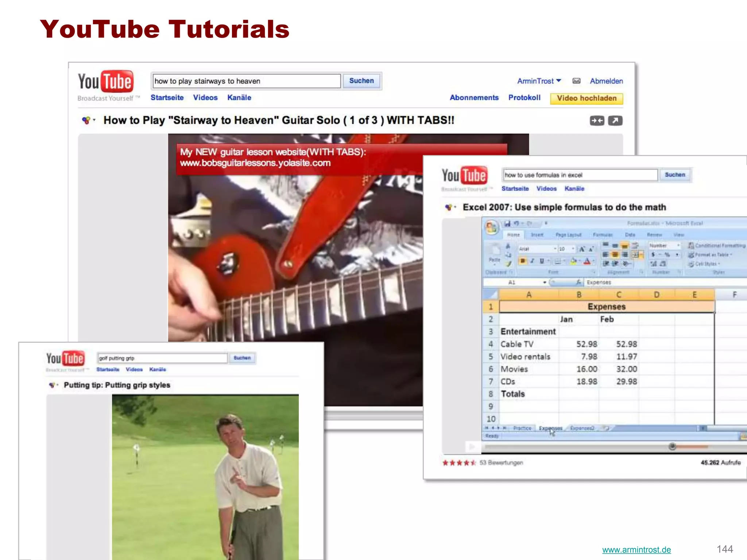Open the Protokoll link
The width and height of the screenshot is (747, 560).
(525, 97)
